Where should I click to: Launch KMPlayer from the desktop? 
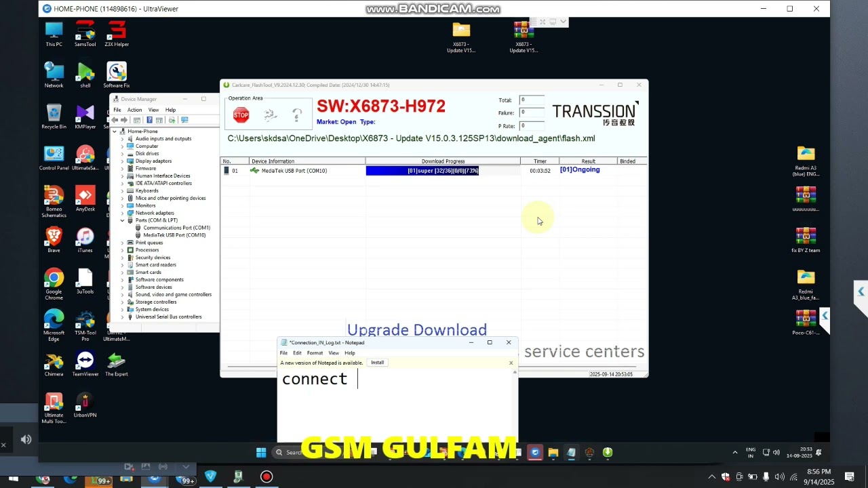point(85,117)
